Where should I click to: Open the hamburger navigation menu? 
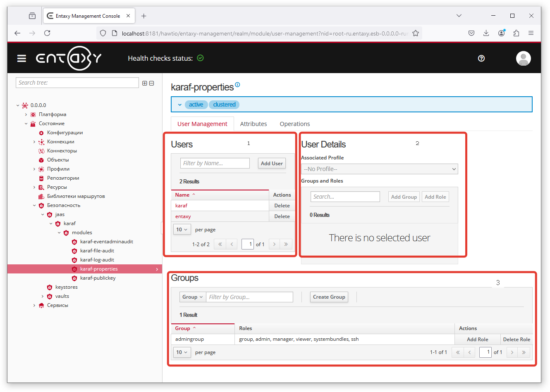point(22,58)
